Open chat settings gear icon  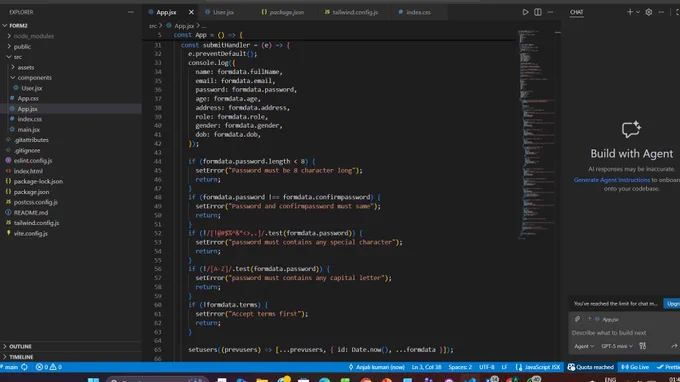(649, 12)
